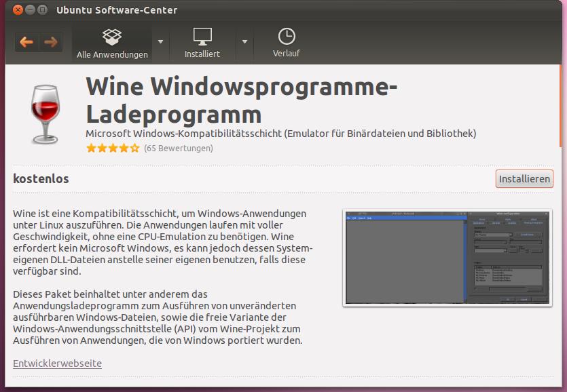This screenshot has width=567, height=392.
Task: Open the Installiert section
Action: coord(202,43)
